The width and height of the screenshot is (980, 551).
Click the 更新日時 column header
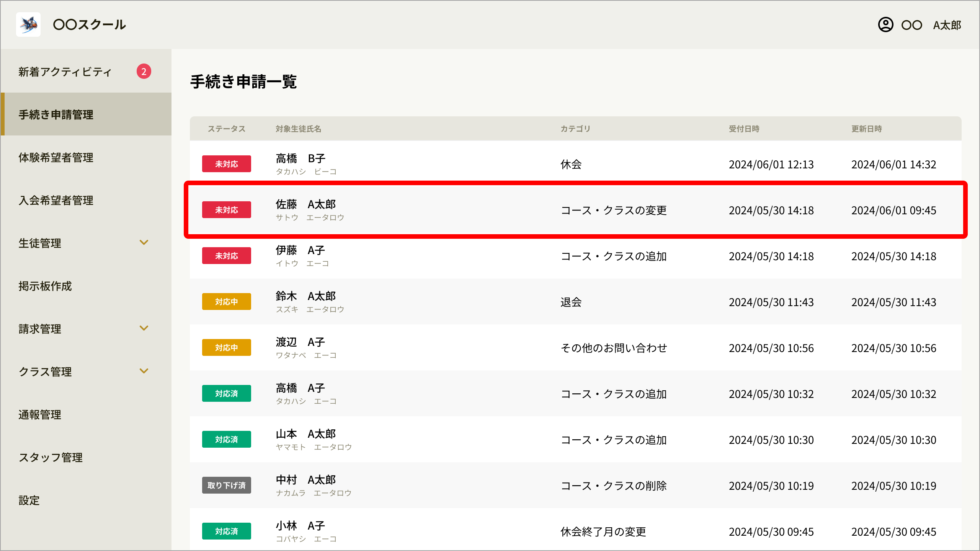867,129
